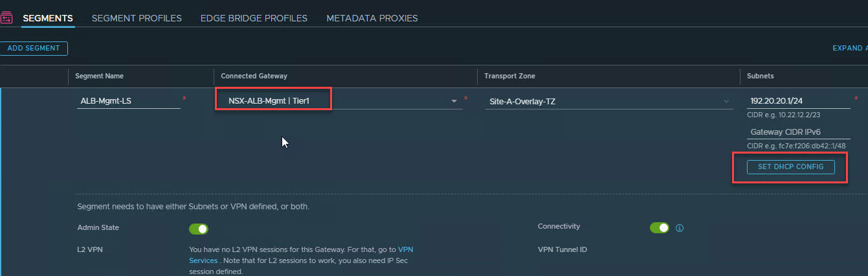Click the Expand All link
This screenshot has width=868, height=276.
849,48
